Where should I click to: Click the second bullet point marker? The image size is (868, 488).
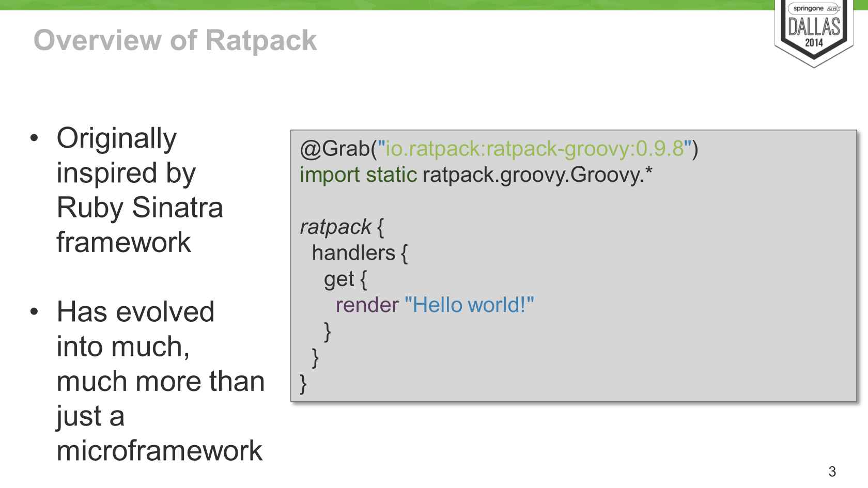pyautogui.click(x=35, y=312)
